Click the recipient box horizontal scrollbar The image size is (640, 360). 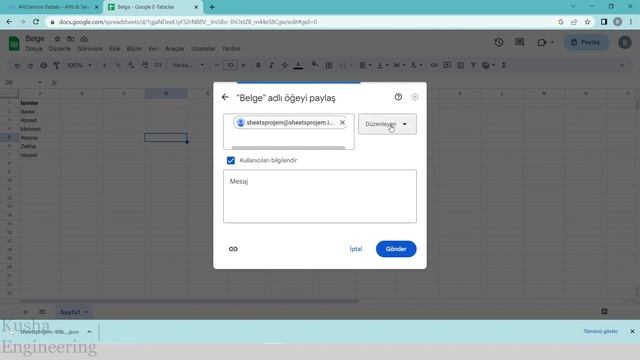coord(288,148)
